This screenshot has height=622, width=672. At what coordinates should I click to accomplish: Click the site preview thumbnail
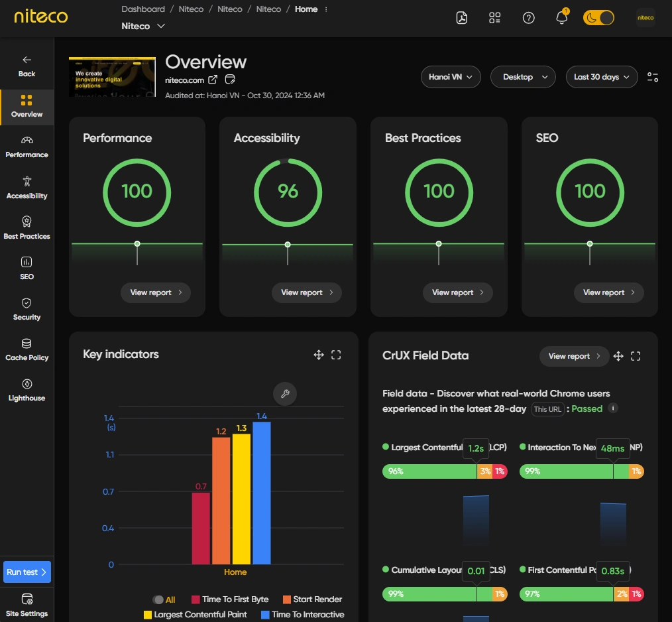[x=112, y=77]
